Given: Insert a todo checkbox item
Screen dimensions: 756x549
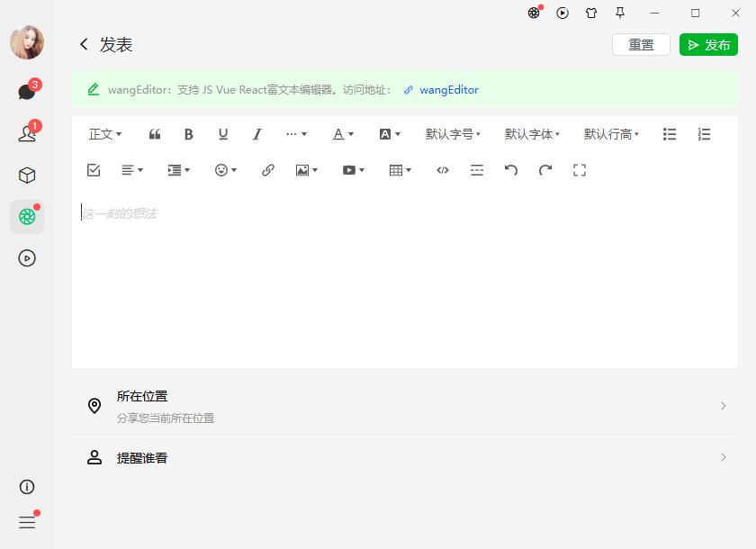Looking at the screenshot, I should click(x=94, y=170).
